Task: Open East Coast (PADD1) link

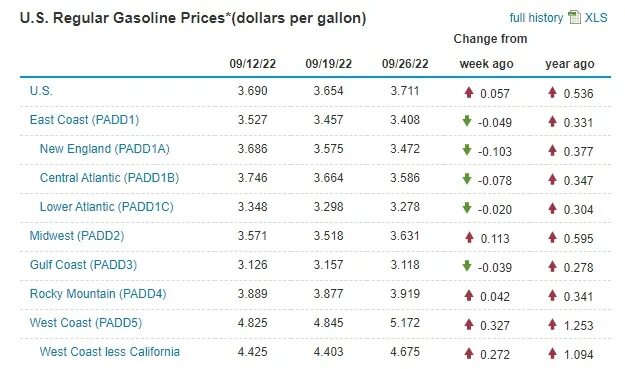Action: (84, 120)
